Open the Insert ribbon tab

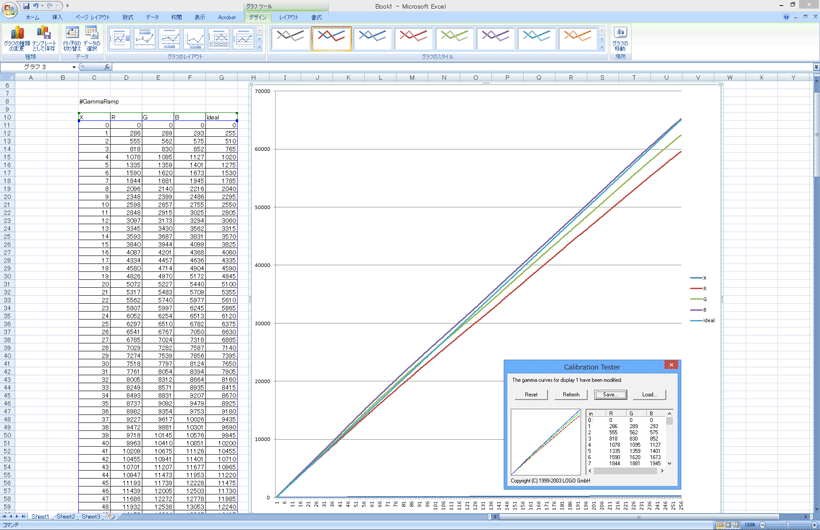(57, 17)
